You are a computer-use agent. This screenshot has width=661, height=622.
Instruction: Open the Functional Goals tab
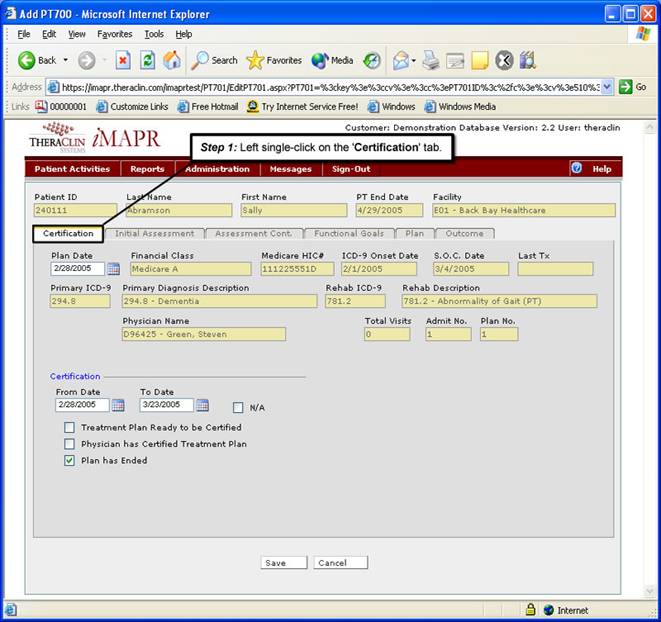coord(349,233)
